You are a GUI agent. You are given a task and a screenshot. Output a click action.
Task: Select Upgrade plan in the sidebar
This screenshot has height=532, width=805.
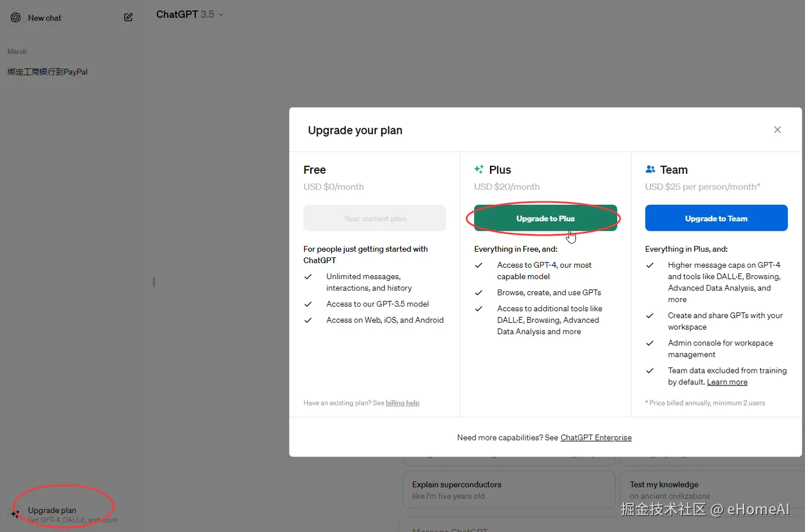52,510
